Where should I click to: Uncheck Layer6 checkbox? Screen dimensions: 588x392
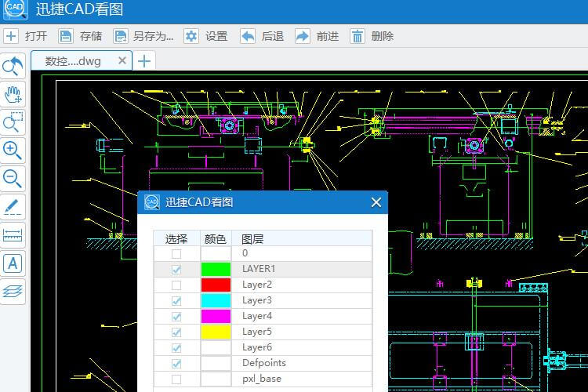[x=176, y=348]
